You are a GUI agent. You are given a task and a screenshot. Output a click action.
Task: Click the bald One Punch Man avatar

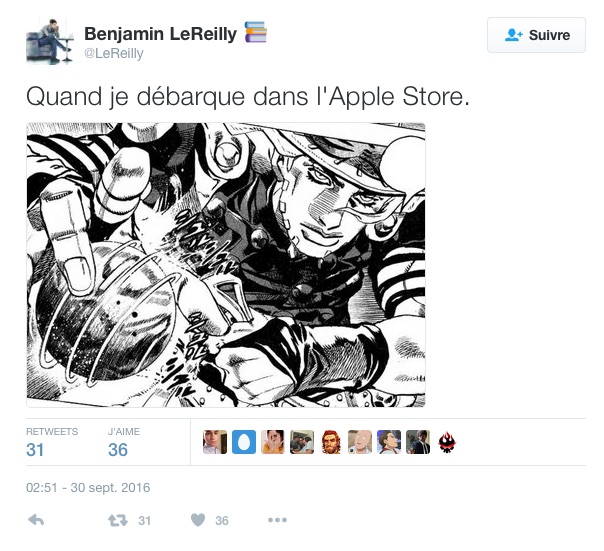(360, 442)
